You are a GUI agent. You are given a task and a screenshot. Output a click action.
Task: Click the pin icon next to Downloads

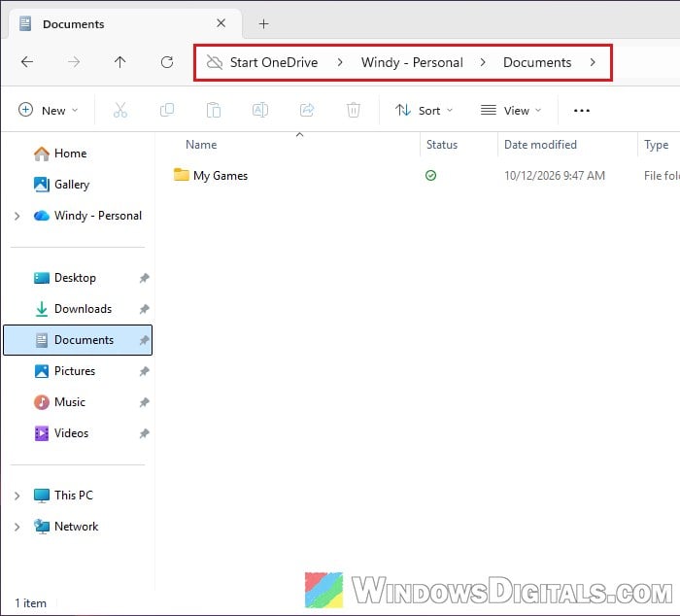tap(144, 309)
